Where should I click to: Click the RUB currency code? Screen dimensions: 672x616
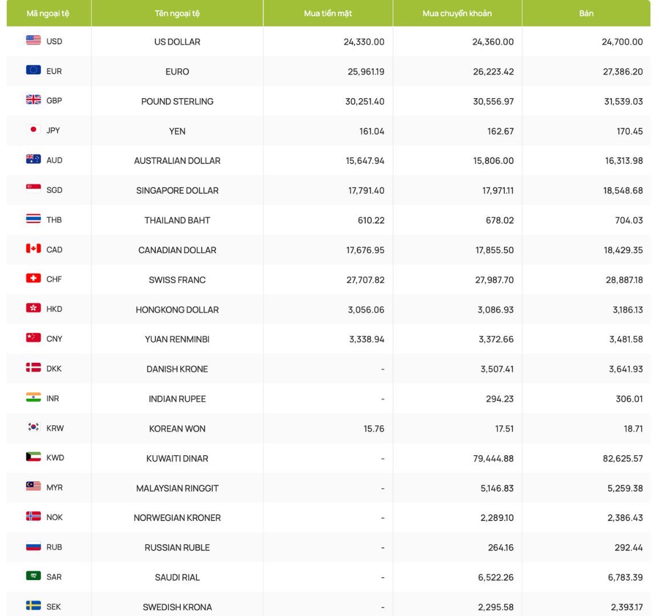[x=54, y=547]
